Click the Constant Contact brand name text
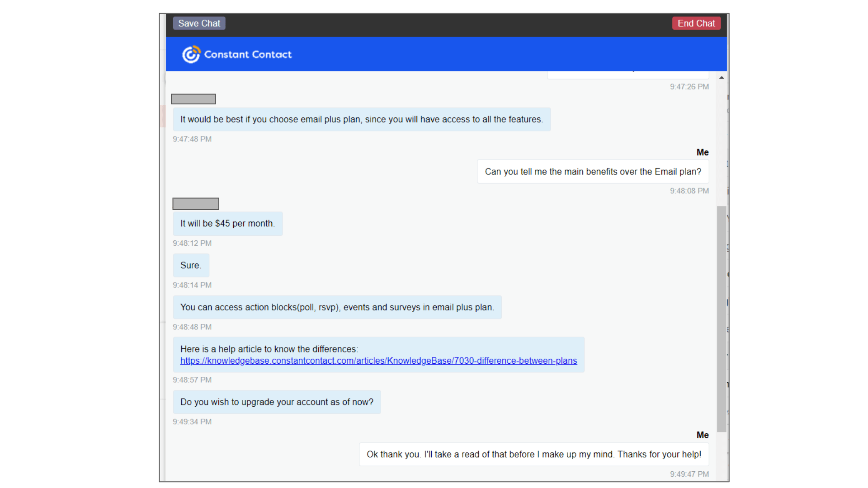 tap(248, 55)
